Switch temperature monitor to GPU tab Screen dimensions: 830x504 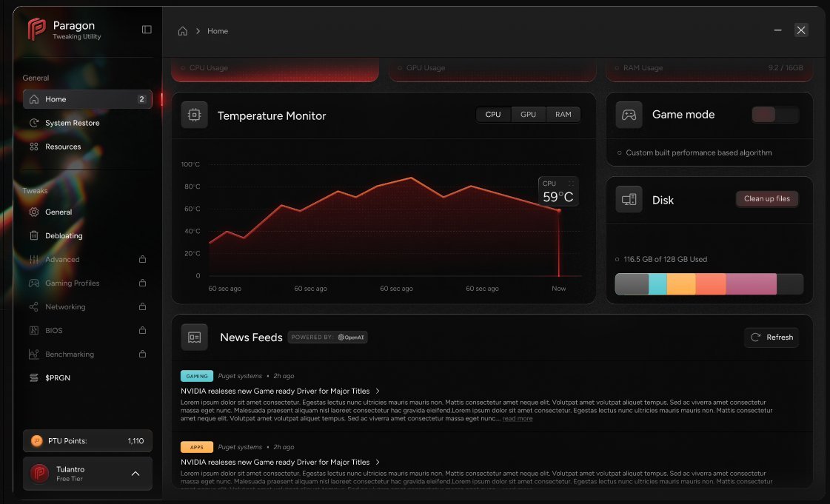tap(528, 115)
